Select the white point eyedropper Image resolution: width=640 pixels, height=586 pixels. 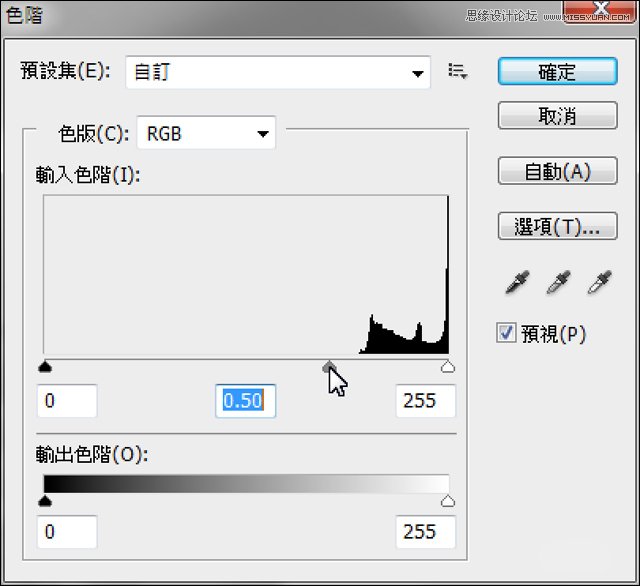pos(599,282)
